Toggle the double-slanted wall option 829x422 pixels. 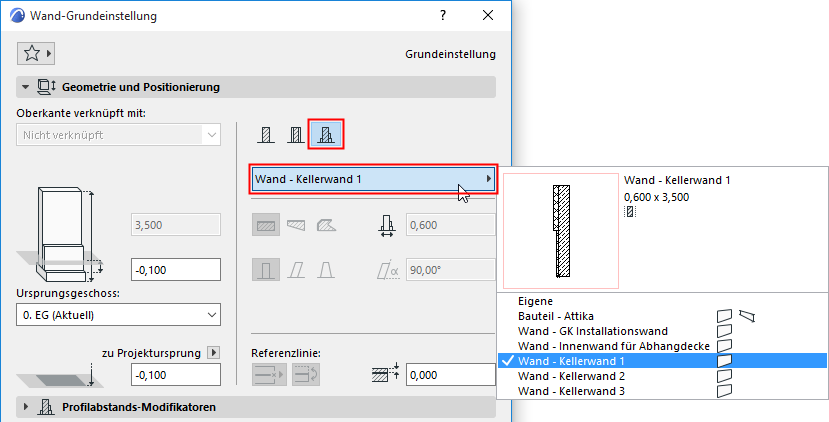[x=326, y=270]
